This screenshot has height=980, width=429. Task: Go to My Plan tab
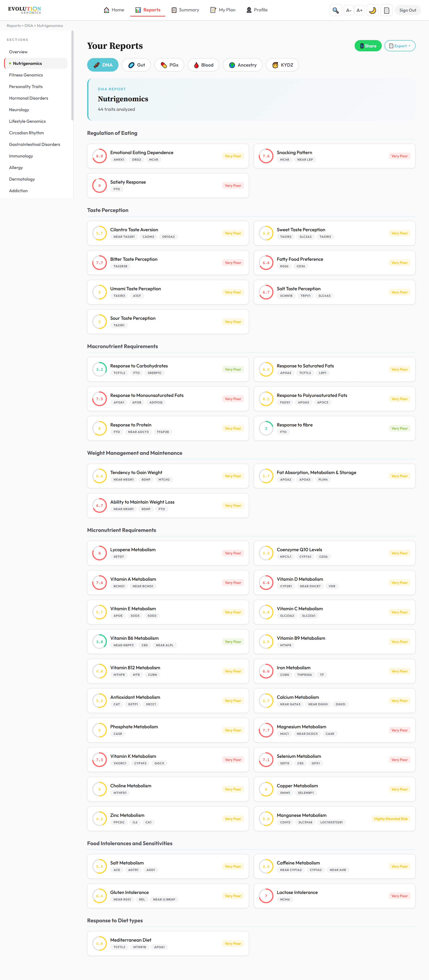point(223,10)
